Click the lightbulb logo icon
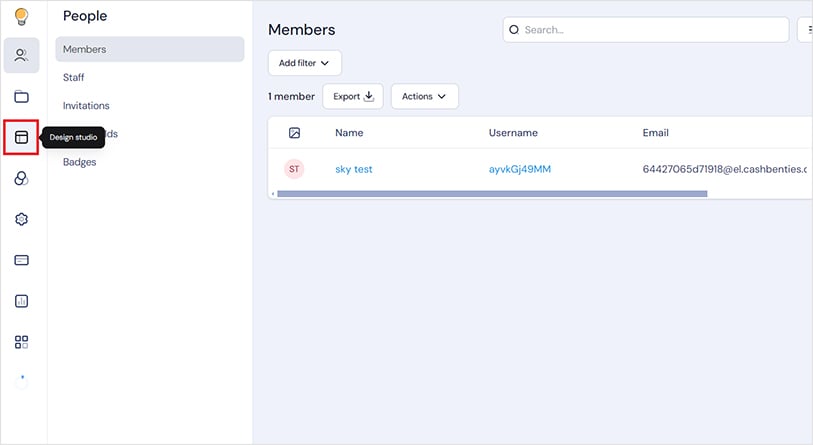 [x=21, y=17]
